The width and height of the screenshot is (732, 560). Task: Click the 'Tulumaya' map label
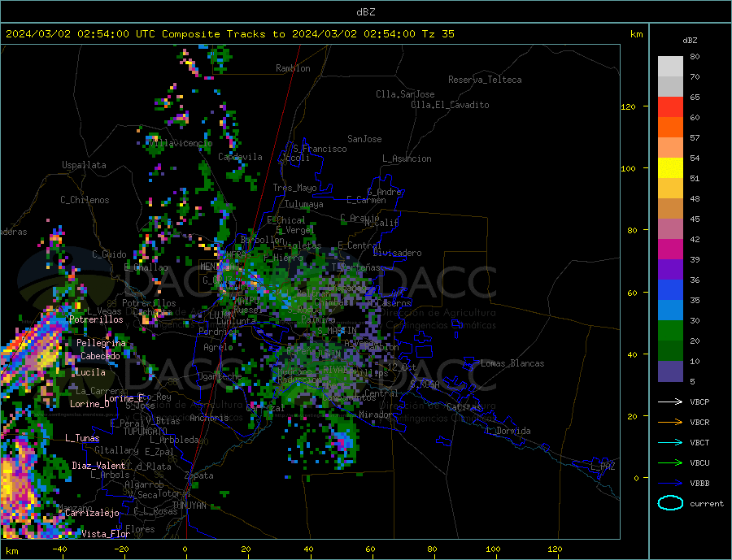304,204
